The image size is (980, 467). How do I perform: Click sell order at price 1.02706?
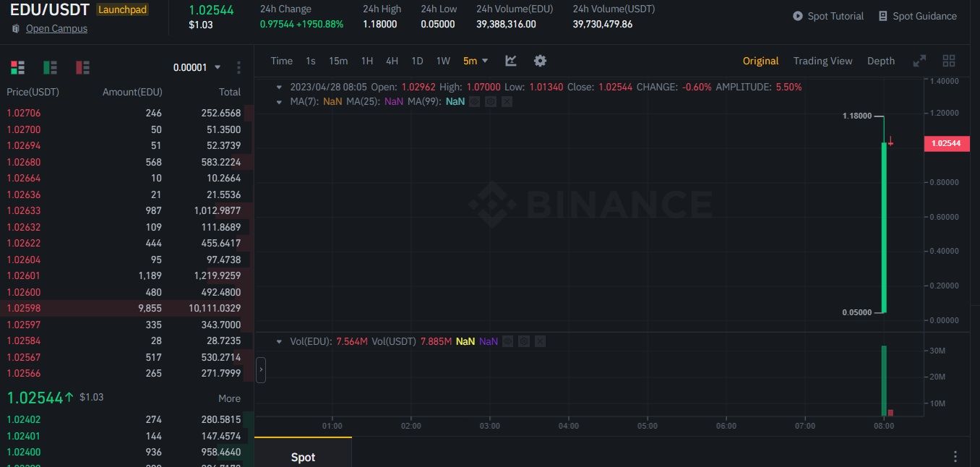(x=126, y=113)
